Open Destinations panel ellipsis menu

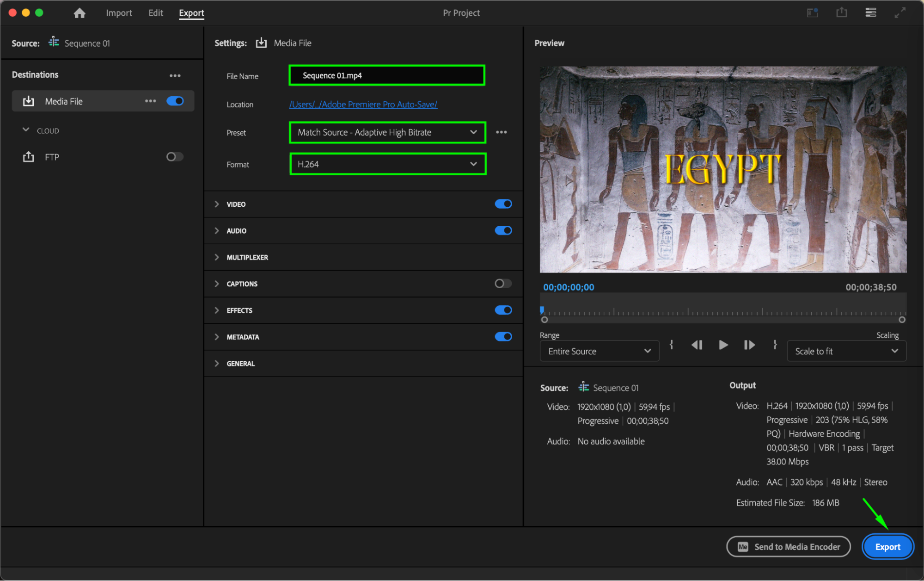click(175, 75)
